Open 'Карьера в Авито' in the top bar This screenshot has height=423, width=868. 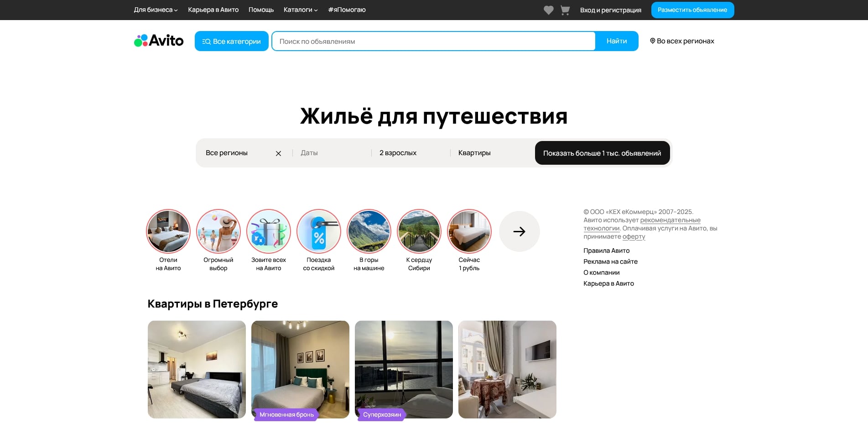[x=213, y=10]
